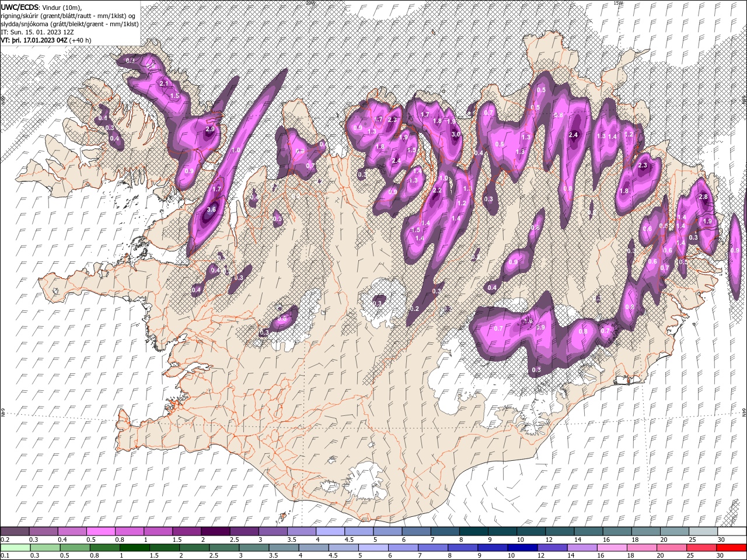
Task: Click the 15W longitude label at the top edge
Action: click(x=618, y=3)
